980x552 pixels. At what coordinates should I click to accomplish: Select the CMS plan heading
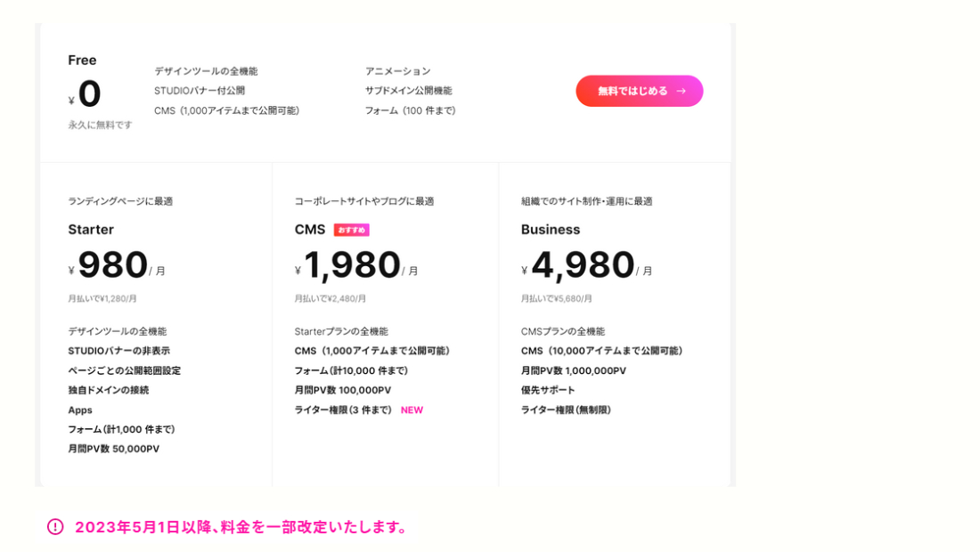[307, 229]
